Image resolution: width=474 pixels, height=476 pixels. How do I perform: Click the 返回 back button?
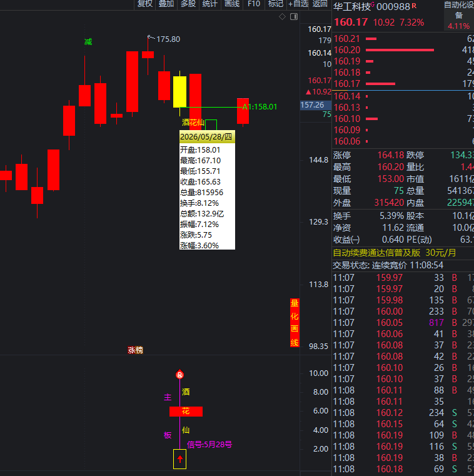click(x=320, y=4)
